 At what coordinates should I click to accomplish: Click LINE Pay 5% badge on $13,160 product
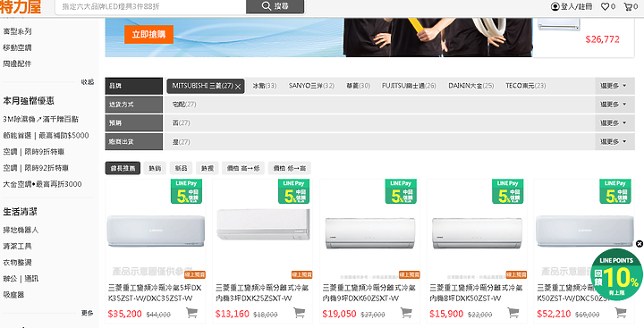click(293, 191)
